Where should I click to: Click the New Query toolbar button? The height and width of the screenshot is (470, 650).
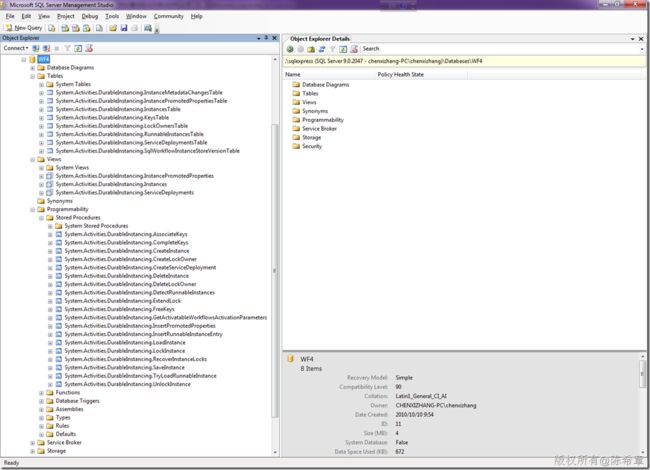[x=24, y=28]
